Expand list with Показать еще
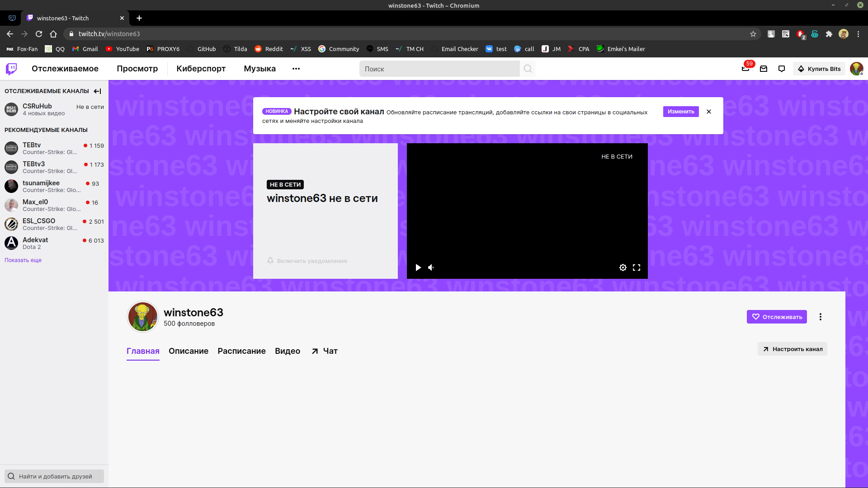 click(23, 260)
